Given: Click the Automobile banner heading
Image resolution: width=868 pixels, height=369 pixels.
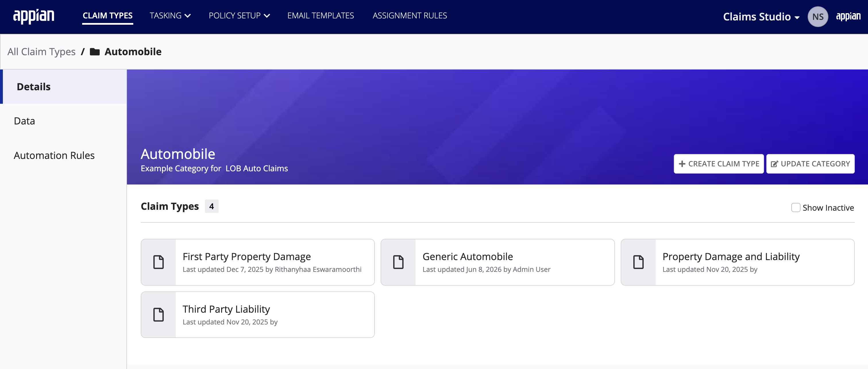Looking at the screenshot, I should [x=178, y=154].
